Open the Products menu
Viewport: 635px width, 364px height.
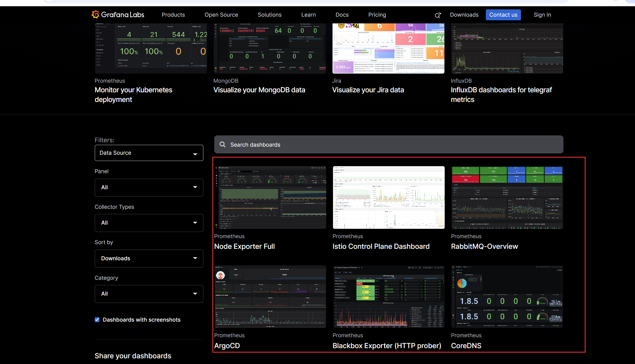click(173, 15)
